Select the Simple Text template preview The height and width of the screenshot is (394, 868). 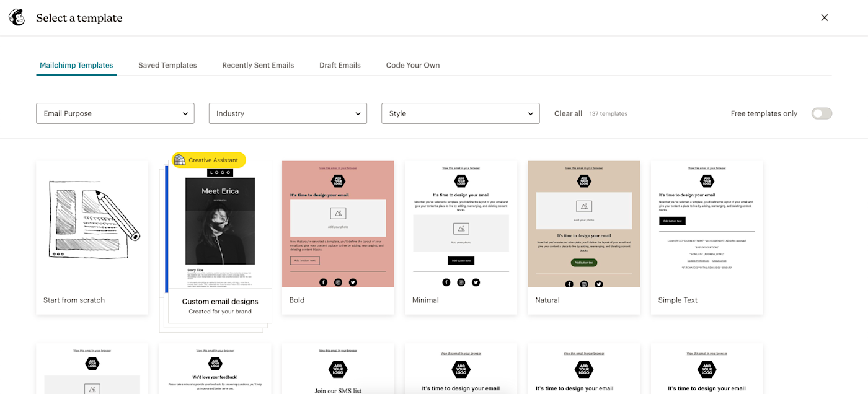coord(707,224)
